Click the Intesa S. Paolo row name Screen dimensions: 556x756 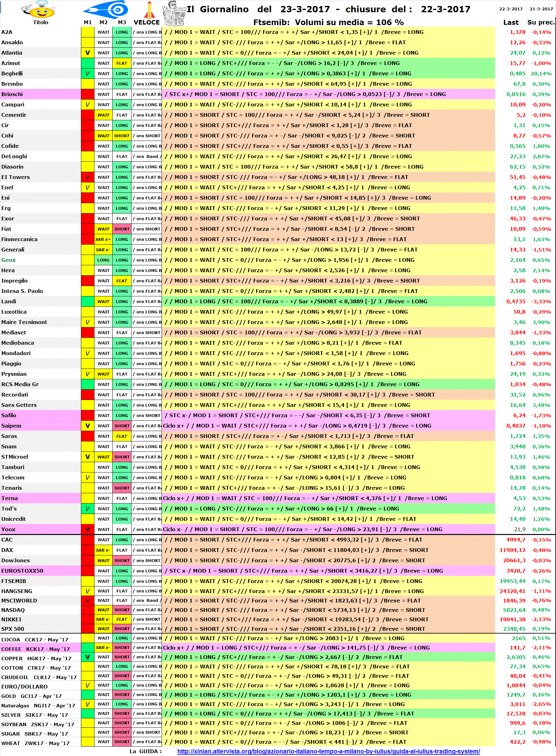click(x=22, y=291)
